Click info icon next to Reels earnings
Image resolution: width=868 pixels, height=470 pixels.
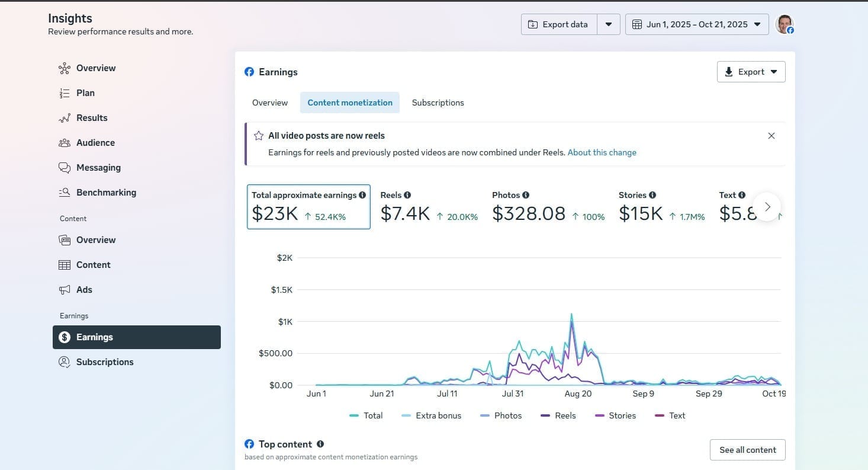pyautogui.click(x=407, y=195)
